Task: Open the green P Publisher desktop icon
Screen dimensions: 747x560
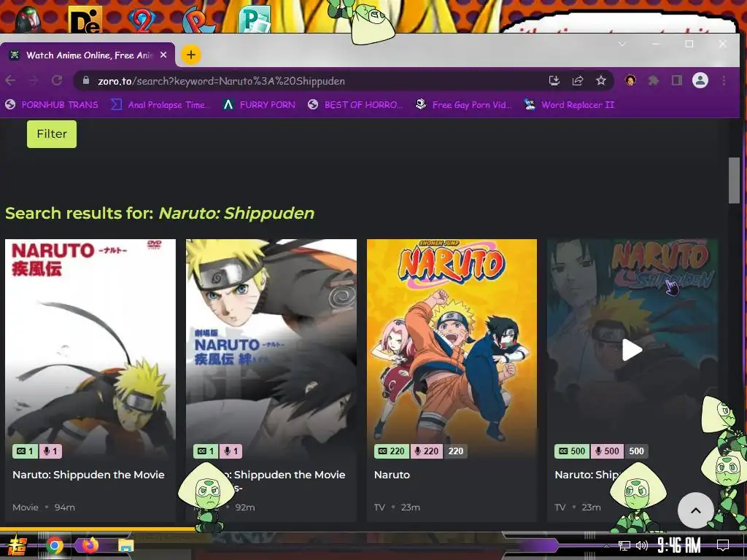Action: click(x=255, y=19)
